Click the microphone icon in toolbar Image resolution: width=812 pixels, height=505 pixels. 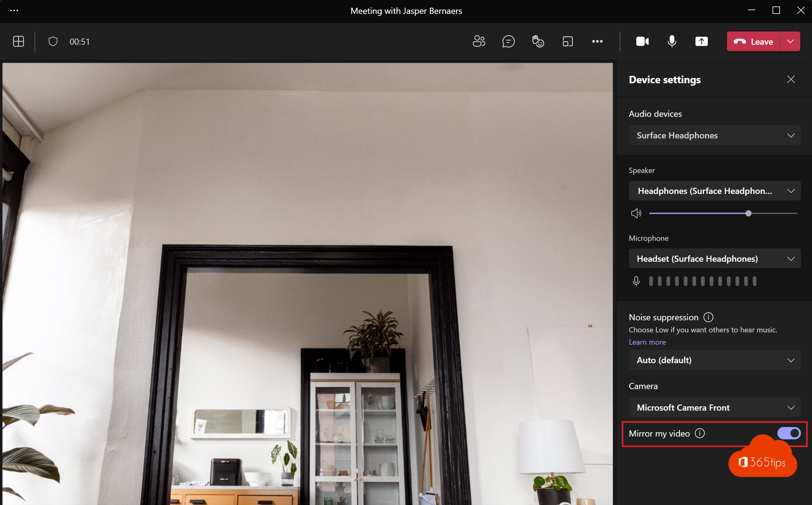[672, 41]
